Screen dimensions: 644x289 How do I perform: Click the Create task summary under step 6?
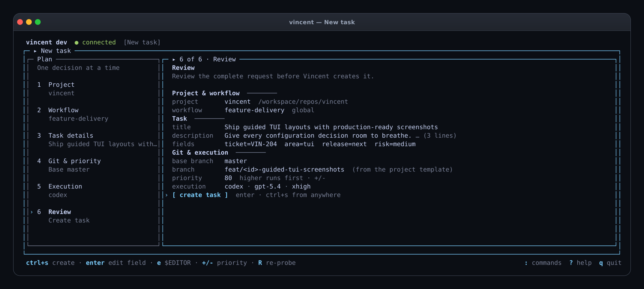69,220
